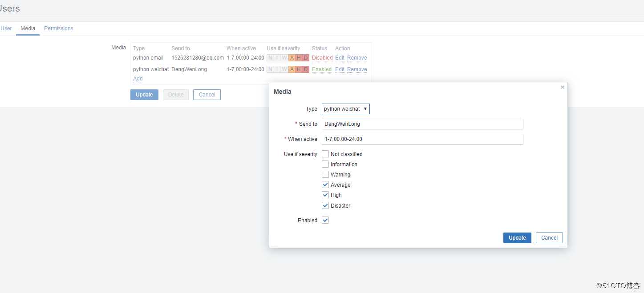
Task: Check the Information severity box
Action: tap(325, 164)
